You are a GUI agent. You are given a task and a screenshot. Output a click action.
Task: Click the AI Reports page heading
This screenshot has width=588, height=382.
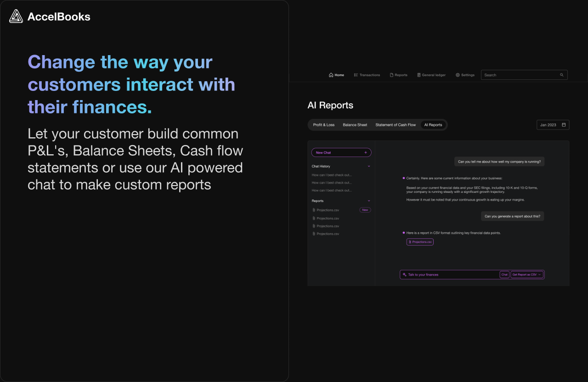pyautogui.click(x=330, y=105)
